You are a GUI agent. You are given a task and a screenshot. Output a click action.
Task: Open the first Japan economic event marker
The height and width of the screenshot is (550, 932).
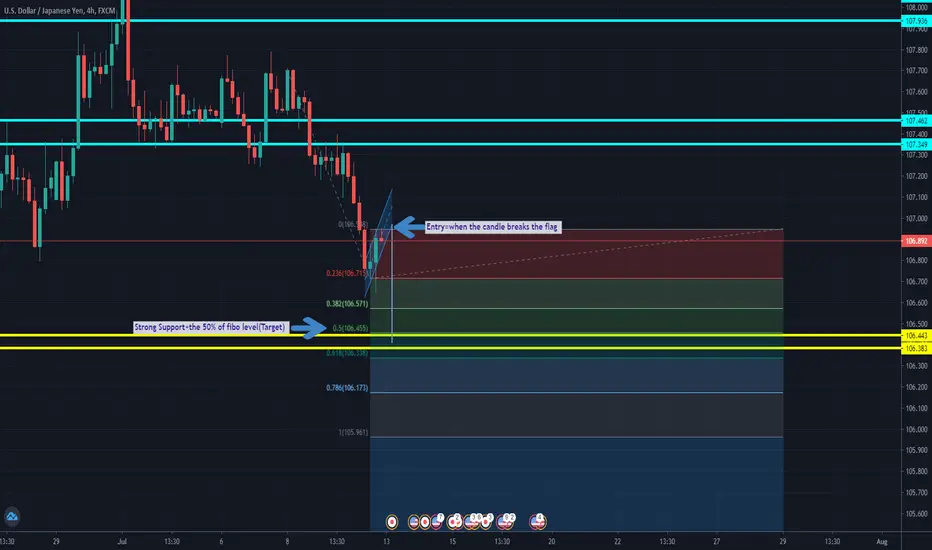392,522
